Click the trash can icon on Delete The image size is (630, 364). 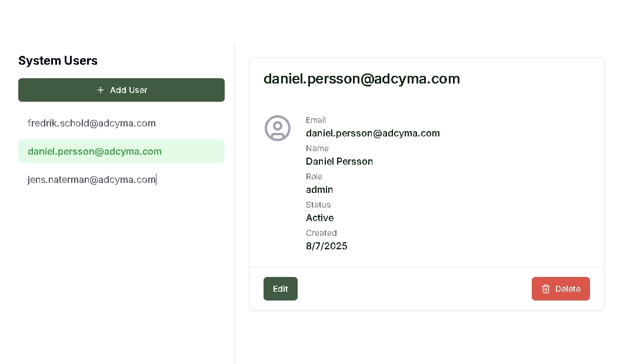tap(546, 289)
